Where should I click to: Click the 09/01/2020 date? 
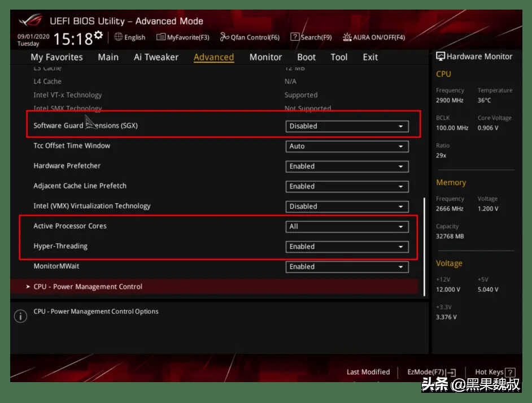pos(33,36)
